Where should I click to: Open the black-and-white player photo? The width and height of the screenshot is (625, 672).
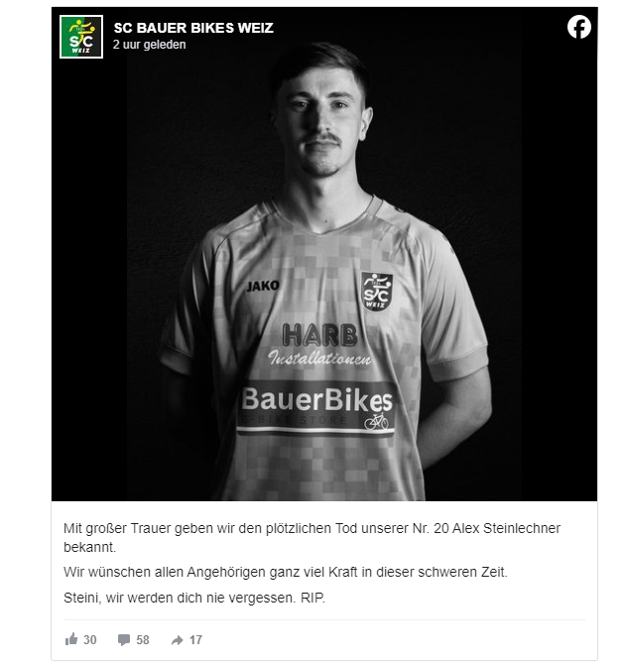click(324, 254)
